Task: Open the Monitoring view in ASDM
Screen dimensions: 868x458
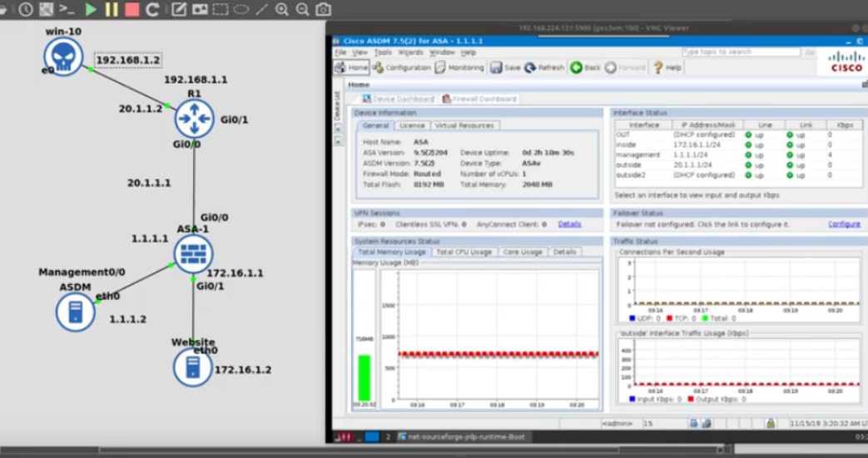Action: coord(459,67)
